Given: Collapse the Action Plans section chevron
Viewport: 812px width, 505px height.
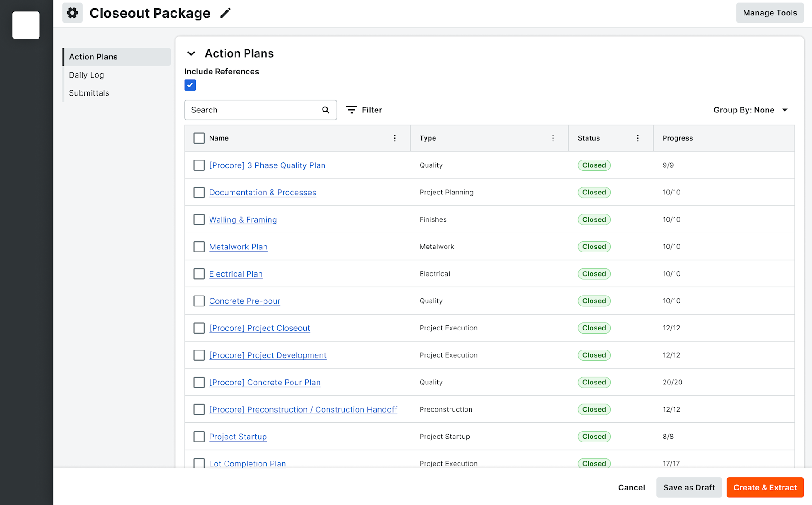Looking at the screenshot, I should point(191,53).
